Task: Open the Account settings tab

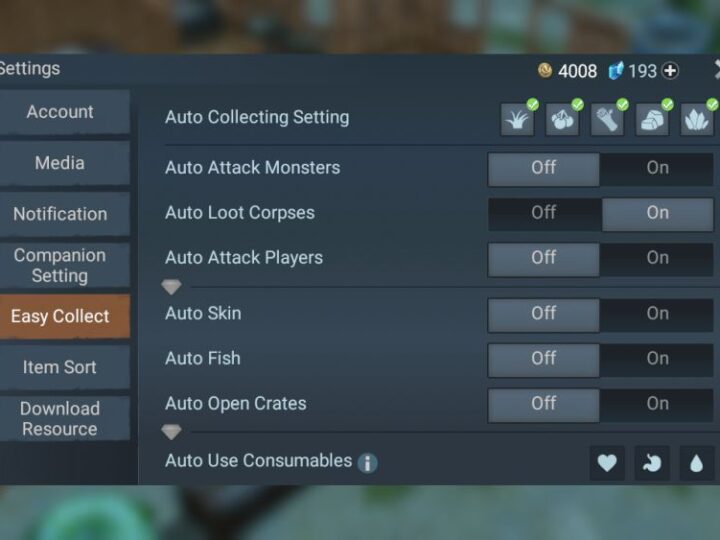Action: (x=60, y=112)
